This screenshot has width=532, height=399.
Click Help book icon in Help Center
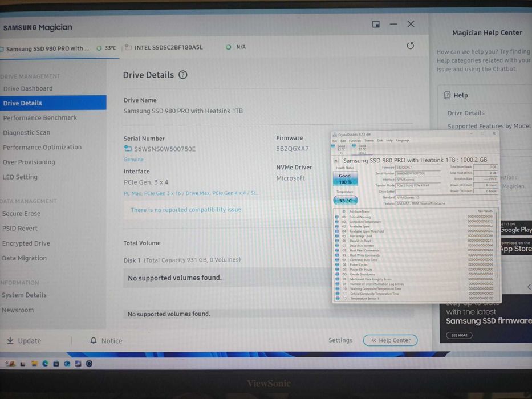(x=448, y=95)
